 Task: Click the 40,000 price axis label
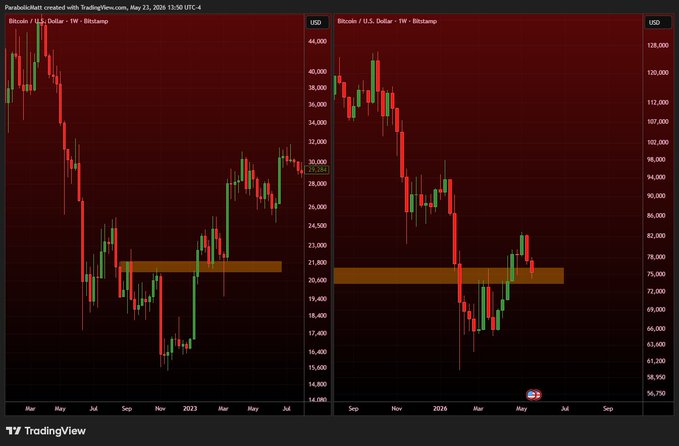coord(317,72)
